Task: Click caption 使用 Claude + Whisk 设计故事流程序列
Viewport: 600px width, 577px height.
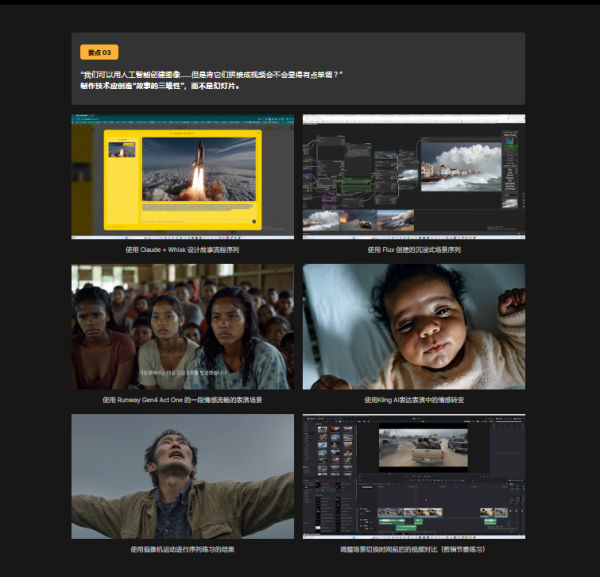Action: pyautogui.click(x=182, y=249)
